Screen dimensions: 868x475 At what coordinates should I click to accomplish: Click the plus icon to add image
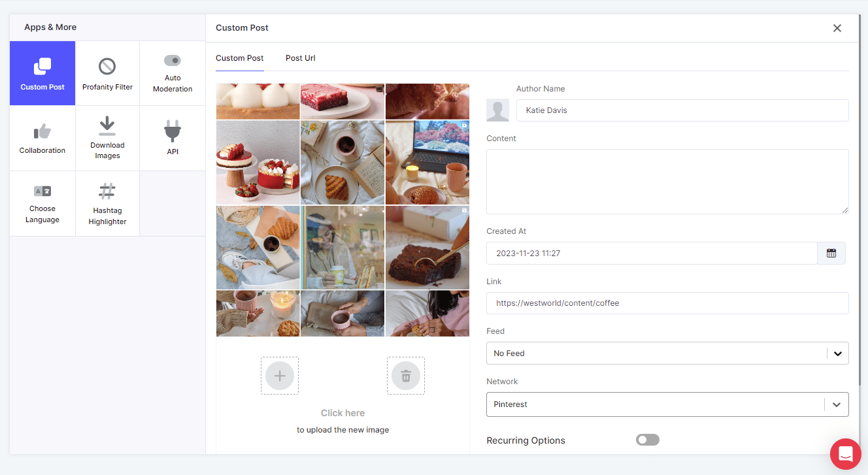[280, 376]
